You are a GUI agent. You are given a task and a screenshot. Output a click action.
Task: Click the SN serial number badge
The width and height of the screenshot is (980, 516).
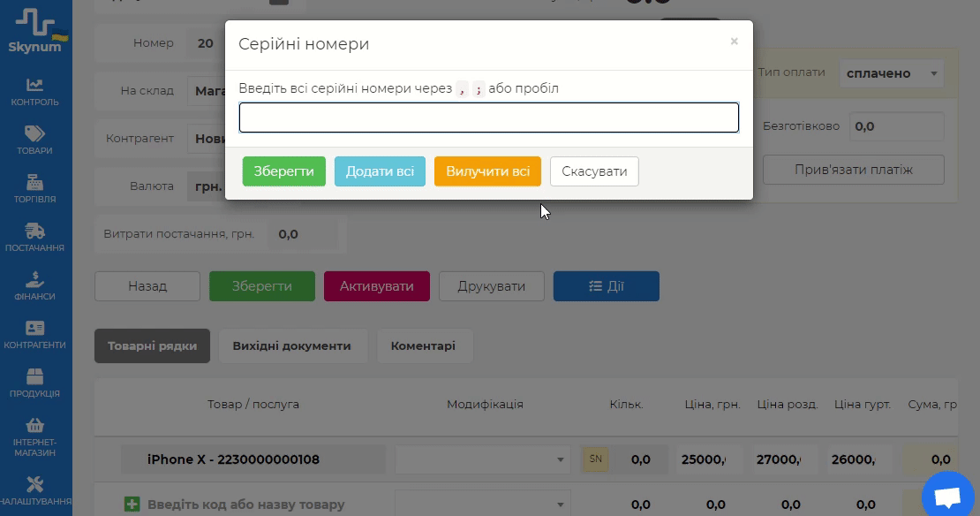(x=596, y=459)
